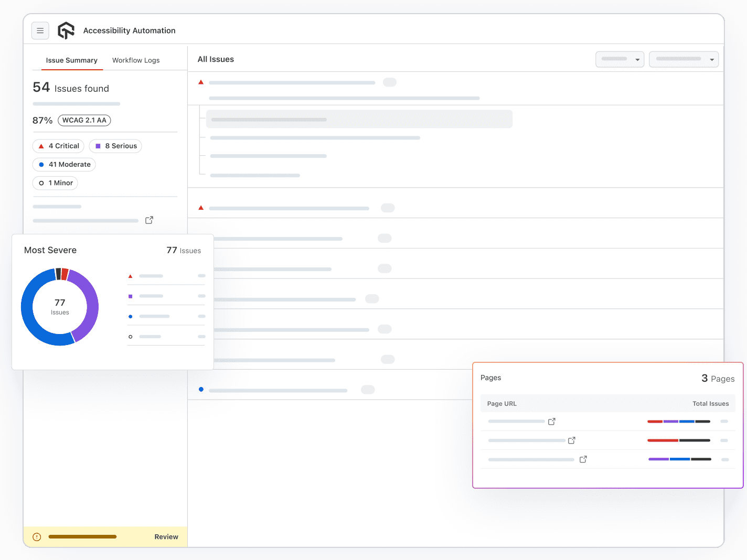Toggle the 8 Serious severity filter
The width and height of the screenshot is (747, 560).
pyautogui.click(x=115, y=146)
